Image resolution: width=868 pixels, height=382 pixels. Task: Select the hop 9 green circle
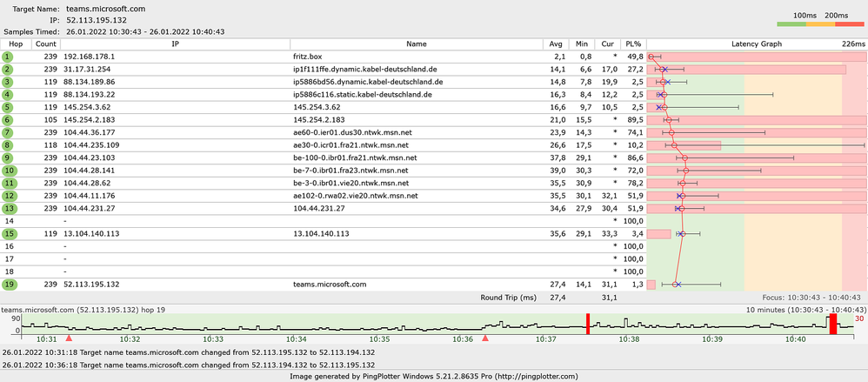[7, 157]
